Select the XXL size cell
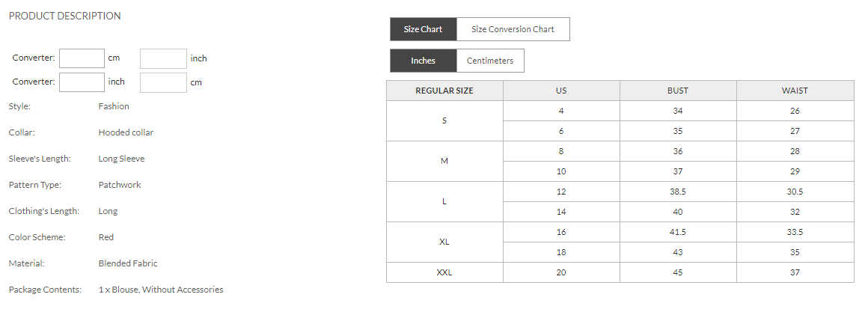Viewport: 868px width, 327px height. [x=444, y=272]
